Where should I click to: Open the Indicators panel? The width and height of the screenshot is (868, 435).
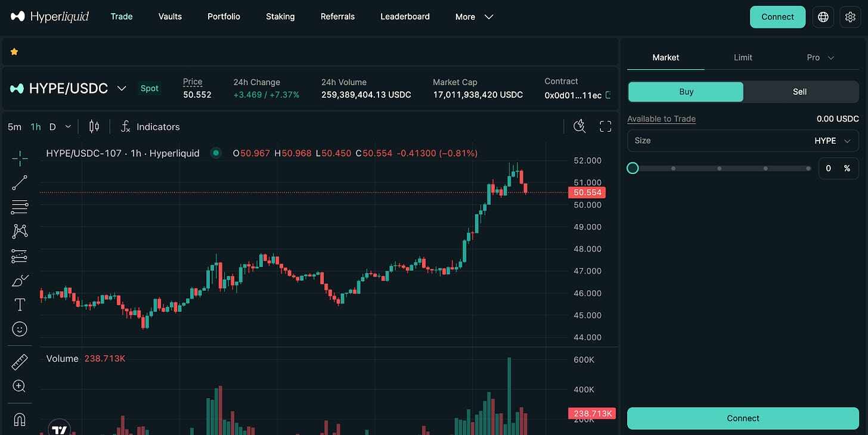click(151, 126)
